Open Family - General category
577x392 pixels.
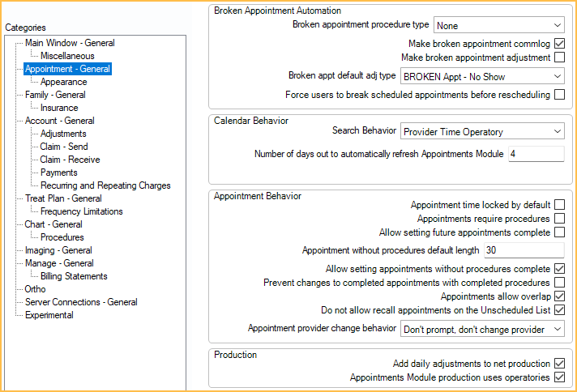pos(55,95)
